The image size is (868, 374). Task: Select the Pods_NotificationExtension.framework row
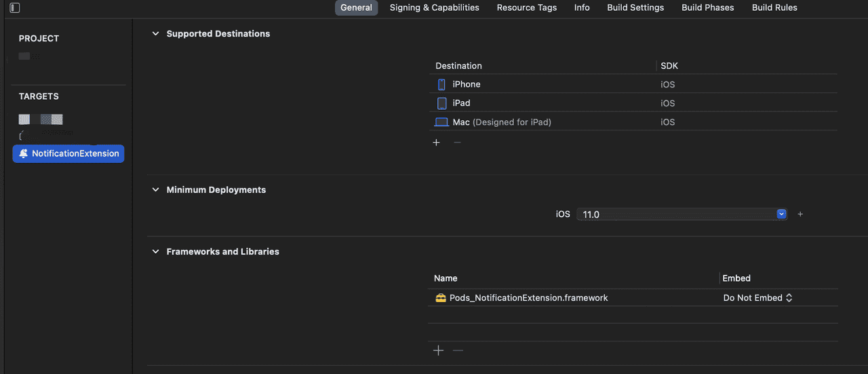(x=528, y=298)
